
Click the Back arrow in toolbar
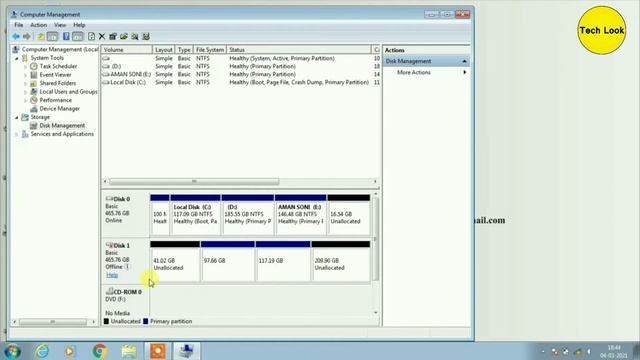point(16,37)
